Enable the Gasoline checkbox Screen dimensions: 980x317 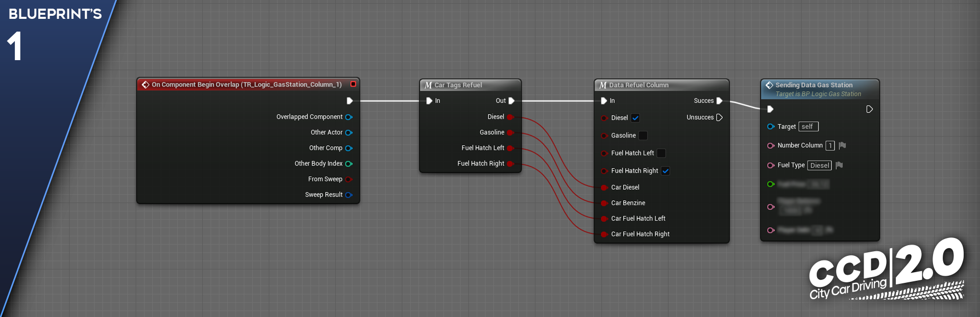pos(643,136)
